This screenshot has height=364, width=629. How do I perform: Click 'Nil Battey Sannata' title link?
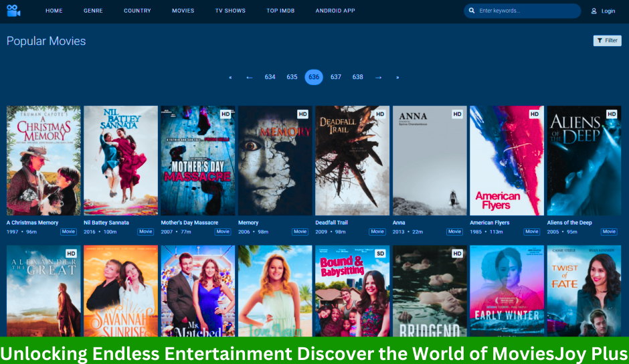point(106,223)
